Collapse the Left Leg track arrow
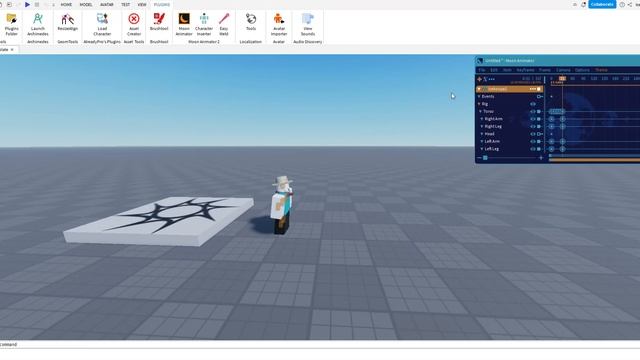This screenshot has width=640, height=360. [x=482, y=149]
